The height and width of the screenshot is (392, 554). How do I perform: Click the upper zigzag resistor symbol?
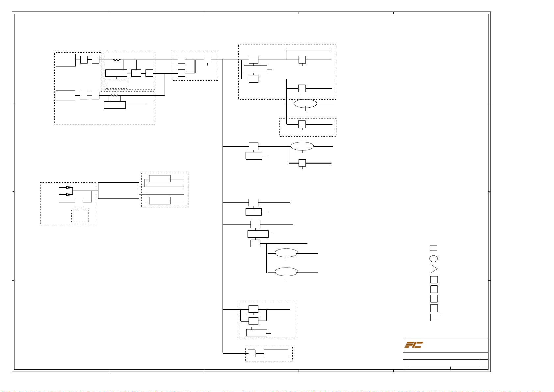117,60
